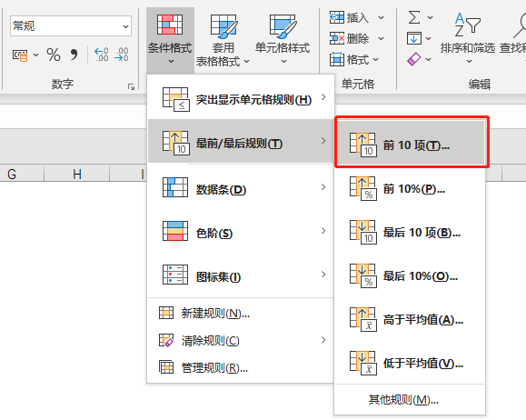Expand the accounting format dropdown arrow

(35, 55)
